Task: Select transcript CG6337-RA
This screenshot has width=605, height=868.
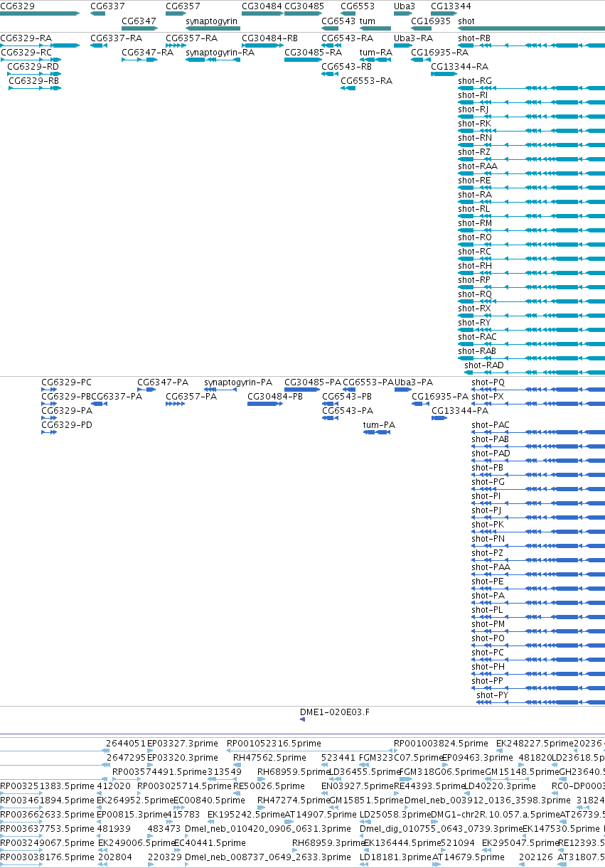Action: point(116,38)
